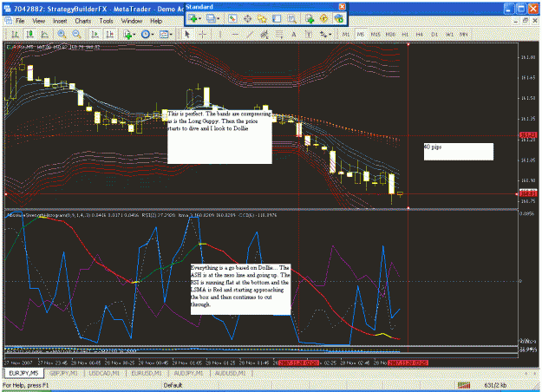Switch to M1 timeframe
Viewport: 542px width, 392px height.
point(346,34)
